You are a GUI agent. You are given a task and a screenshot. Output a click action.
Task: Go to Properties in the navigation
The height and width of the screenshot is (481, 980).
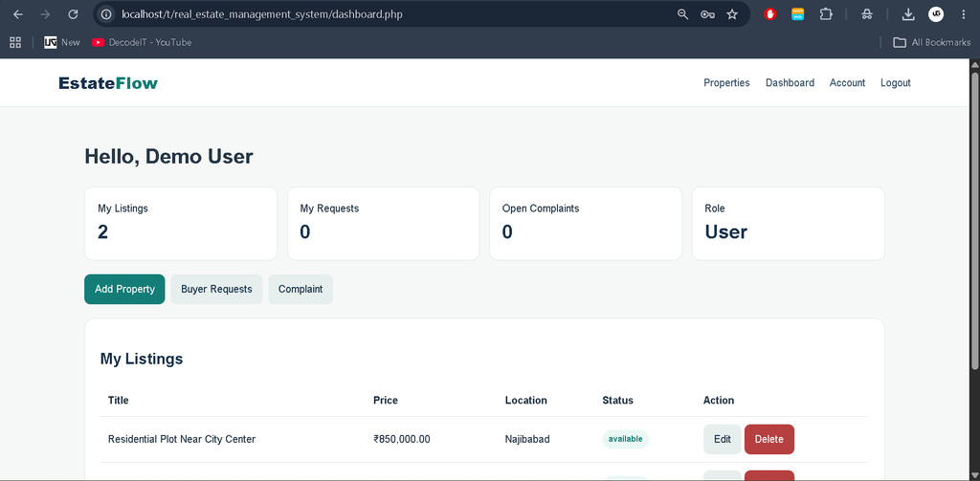point(727,82)
